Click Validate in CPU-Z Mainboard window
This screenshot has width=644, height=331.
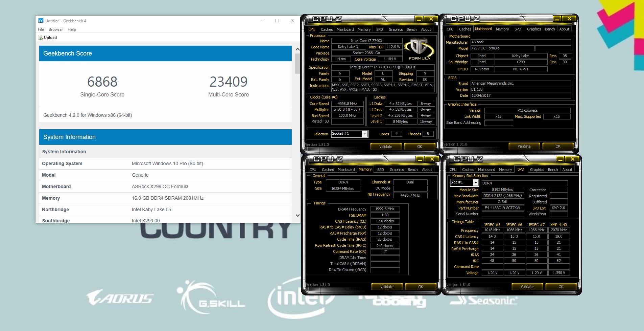524,146
